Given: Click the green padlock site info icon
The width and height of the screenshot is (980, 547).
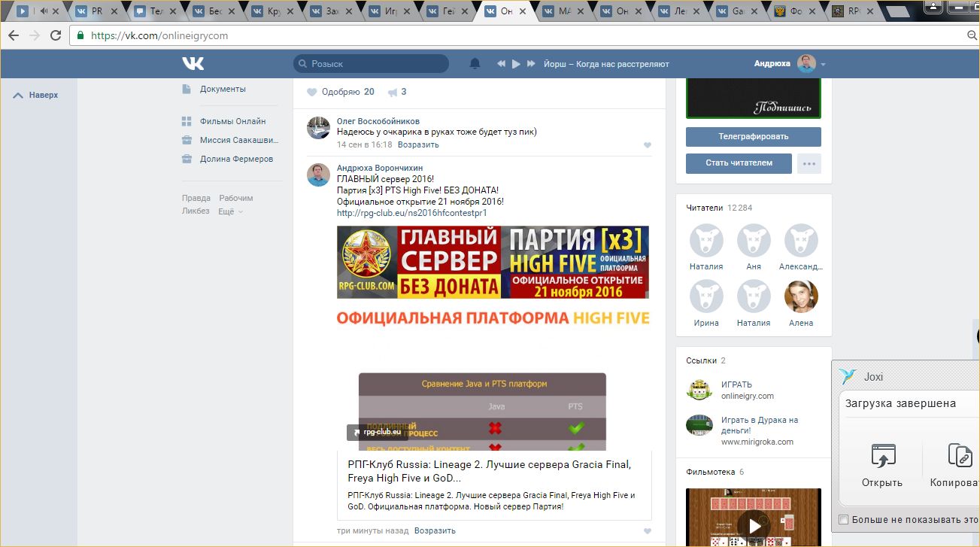Looking at the screenshot, I should pyautogui.click(x=80, y=35).
